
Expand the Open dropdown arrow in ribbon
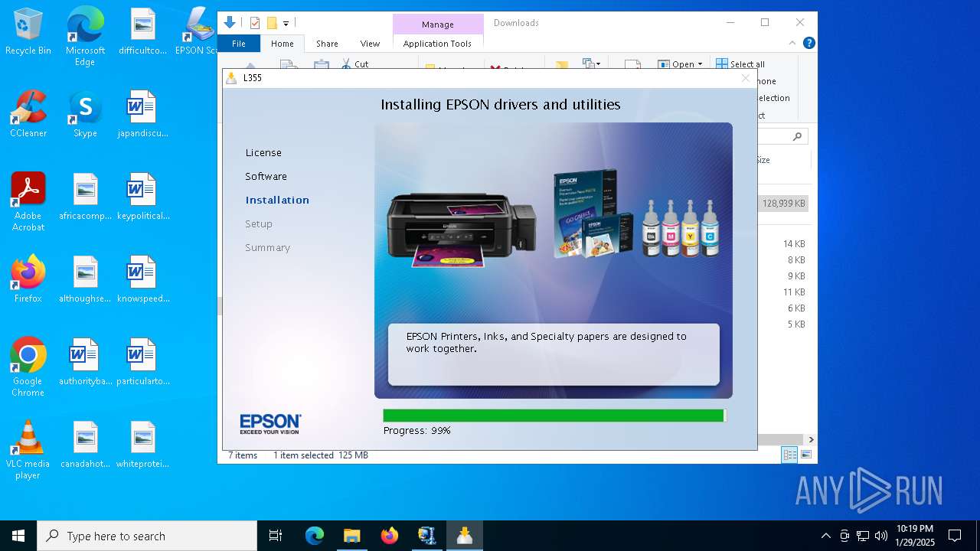700,64
